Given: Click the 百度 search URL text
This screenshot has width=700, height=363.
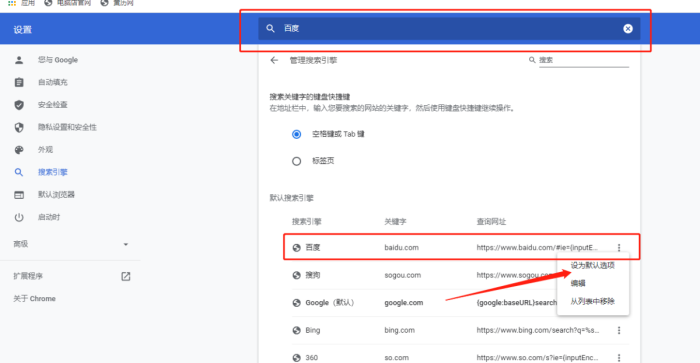Looking at the screenshot, I should pos(537,247).
